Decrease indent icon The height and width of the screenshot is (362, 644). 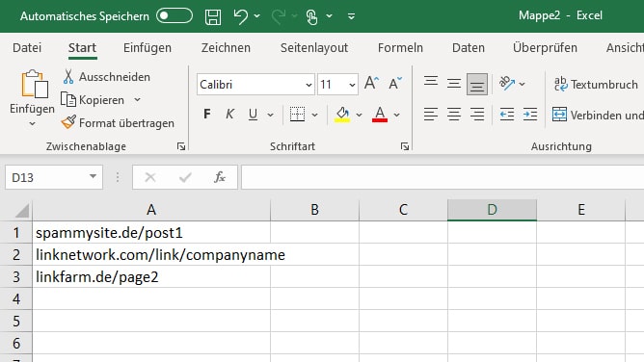tap(507, 114)
